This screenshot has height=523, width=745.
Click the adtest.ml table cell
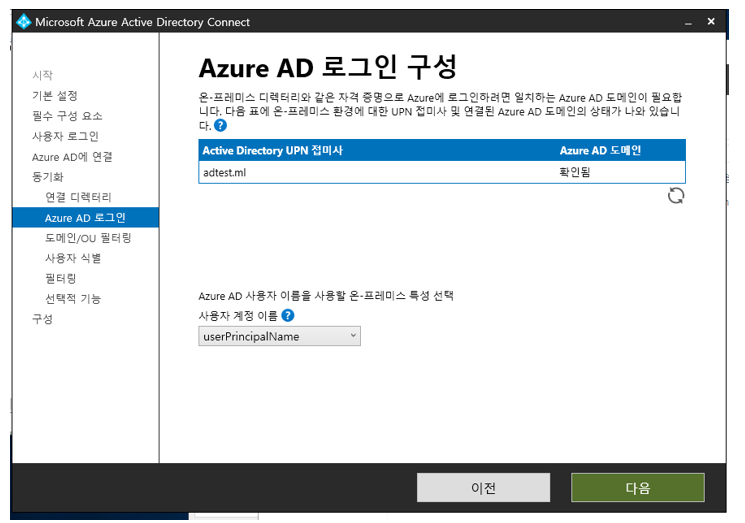pyautogui.click(x=225, y=172)
